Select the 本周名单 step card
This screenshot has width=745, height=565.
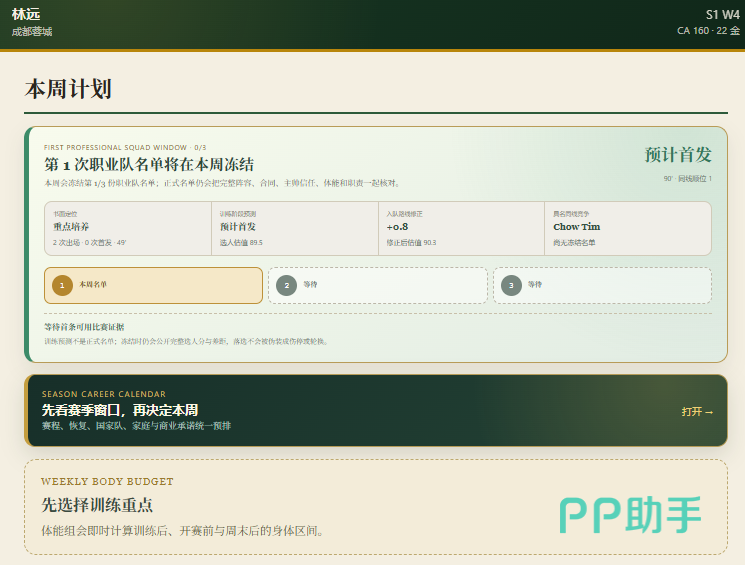153,285
